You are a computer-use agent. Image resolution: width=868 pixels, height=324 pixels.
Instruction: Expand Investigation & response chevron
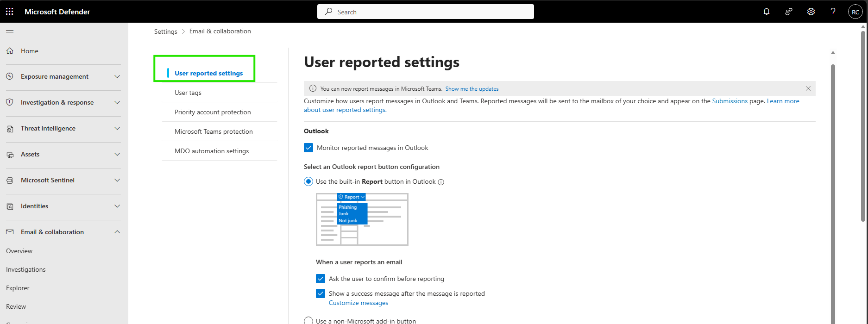click(x=117, y=102)
